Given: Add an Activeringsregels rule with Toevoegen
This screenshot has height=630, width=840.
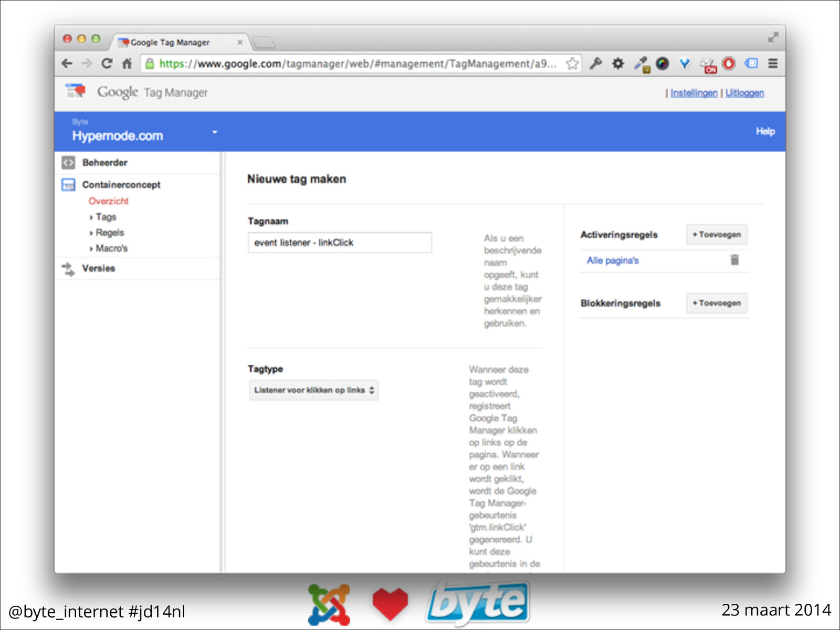Looking at the screenshot, I should pos(717,235).
